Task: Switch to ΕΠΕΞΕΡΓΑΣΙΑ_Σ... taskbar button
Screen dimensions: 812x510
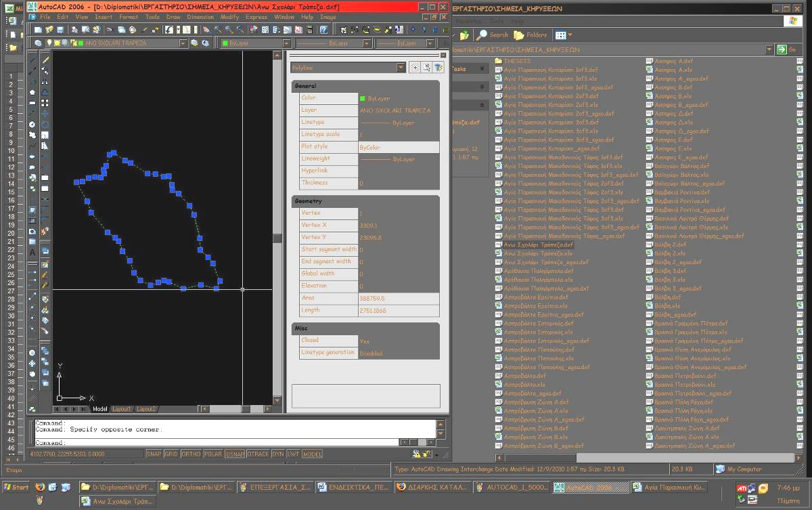Action: 275,487
